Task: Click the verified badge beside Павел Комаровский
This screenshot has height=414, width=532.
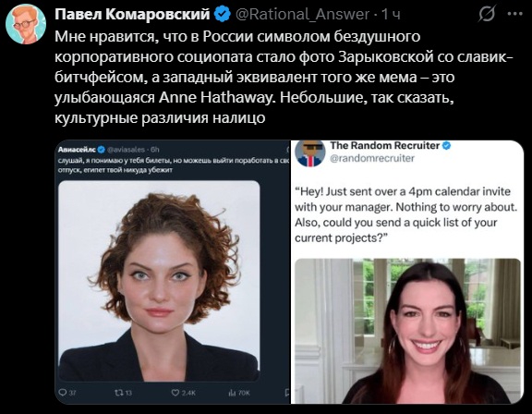Action: (x=223, y=14)
